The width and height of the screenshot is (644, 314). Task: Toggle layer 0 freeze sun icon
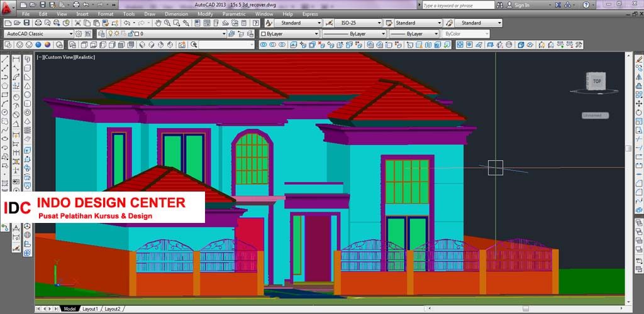[116, 34]
